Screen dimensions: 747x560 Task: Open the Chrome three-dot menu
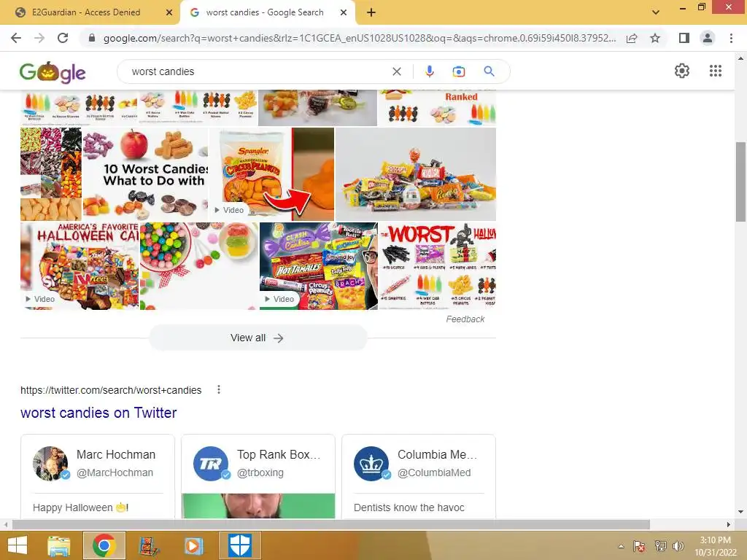(731, 38)
